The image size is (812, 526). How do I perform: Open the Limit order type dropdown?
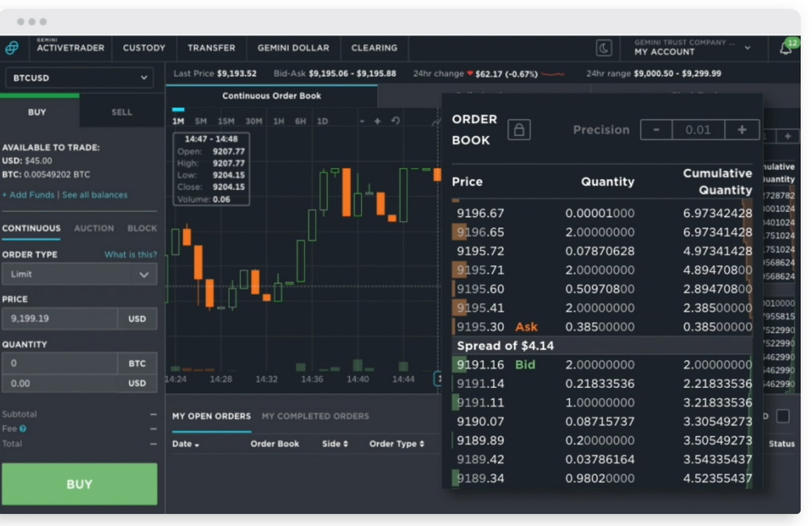79,274
